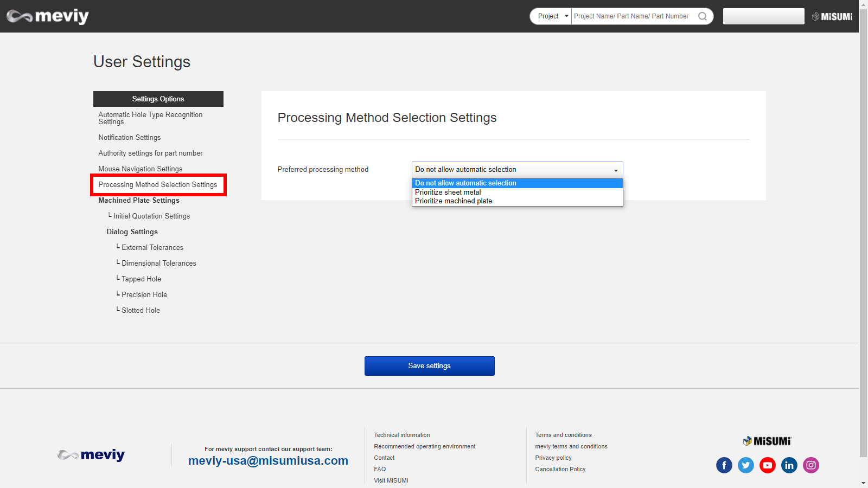Open the Instagram social icon
Image resolution: width=868 pixels, height=488 pixels.
click(x=811, y=465)
